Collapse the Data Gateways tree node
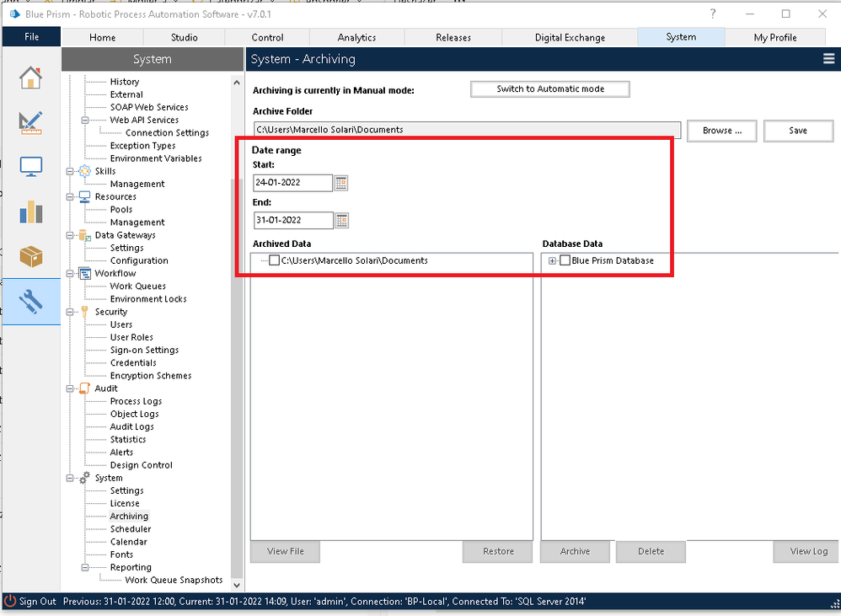The image size is (841, 616). click(70, 235)
